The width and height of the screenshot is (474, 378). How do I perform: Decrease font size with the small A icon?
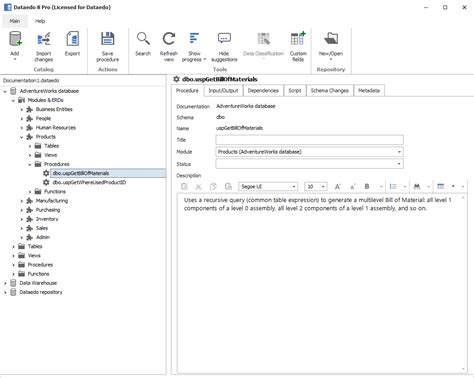click(352, 187)
